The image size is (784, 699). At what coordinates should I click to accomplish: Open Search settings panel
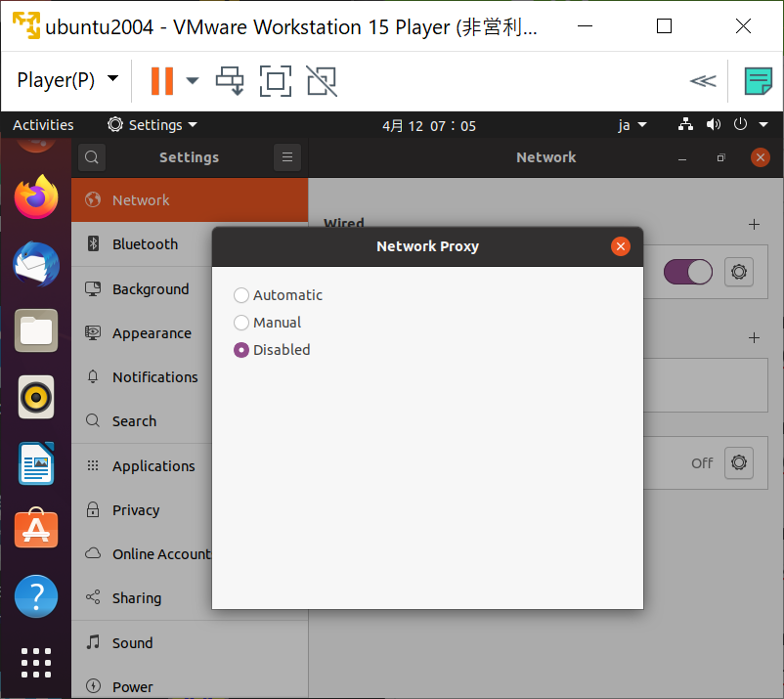pos(142,421)
